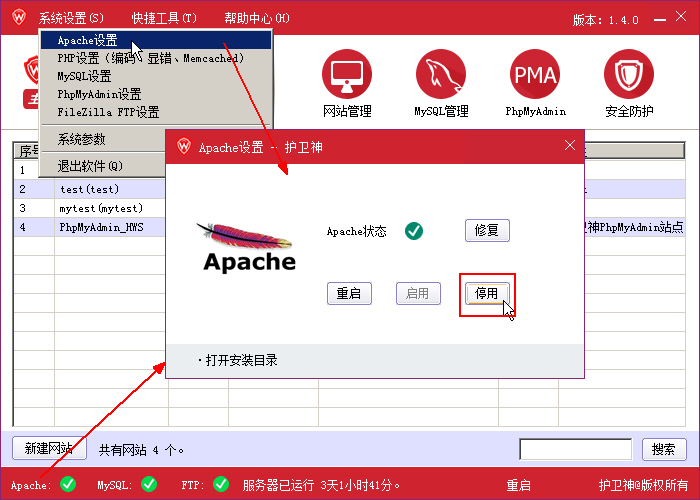Click the 停用 stop button
The width and height of the screenshot is (700, 500).
[x=487, y=293]
